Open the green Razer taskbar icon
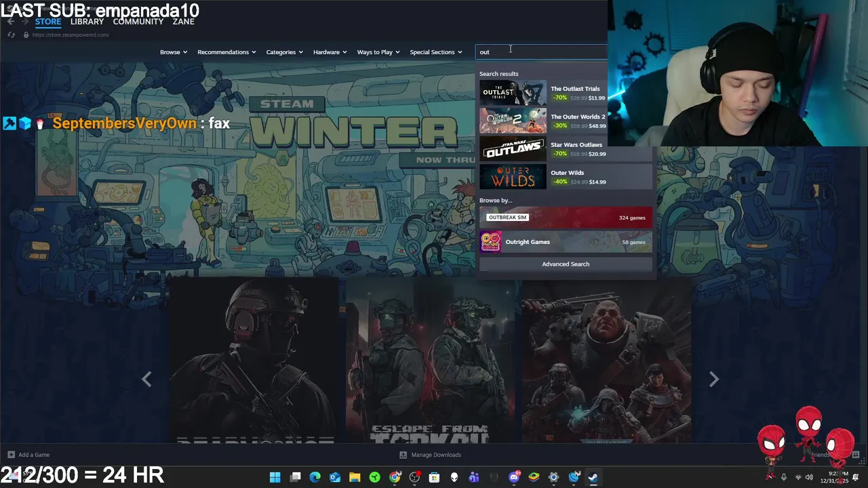Screen dimensions: 868x488 [x=374, y=477]
